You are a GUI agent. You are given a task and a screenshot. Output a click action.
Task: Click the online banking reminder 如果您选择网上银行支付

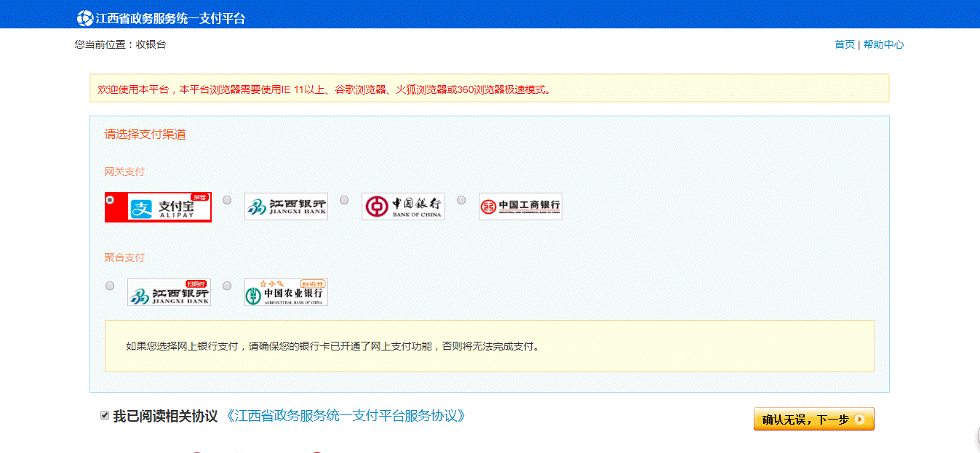(x=333, y=346)
